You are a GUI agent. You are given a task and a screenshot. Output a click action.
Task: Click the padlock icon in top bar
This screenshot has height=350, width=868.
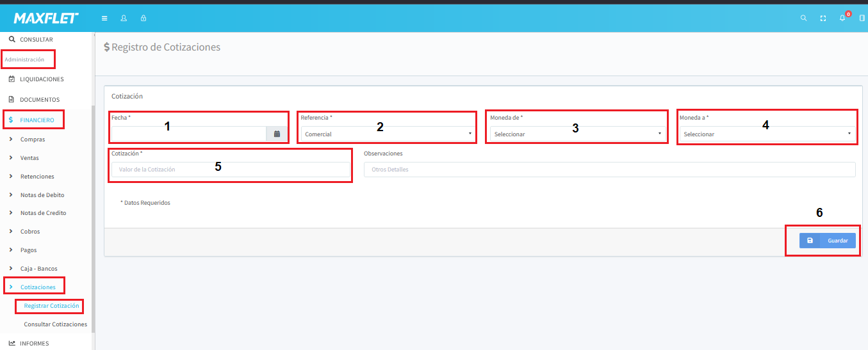143,18
